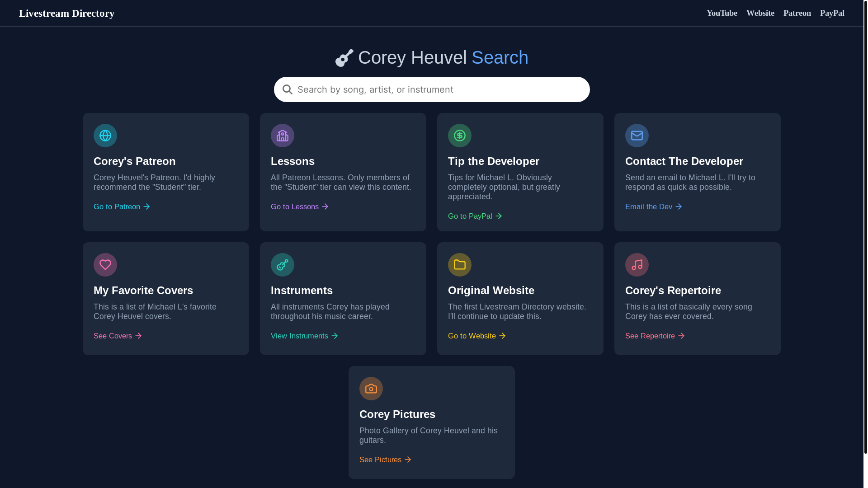This screenshot has width=868, height=488.
Task: Click the school building icon on Lessons card
Action: 283,136
